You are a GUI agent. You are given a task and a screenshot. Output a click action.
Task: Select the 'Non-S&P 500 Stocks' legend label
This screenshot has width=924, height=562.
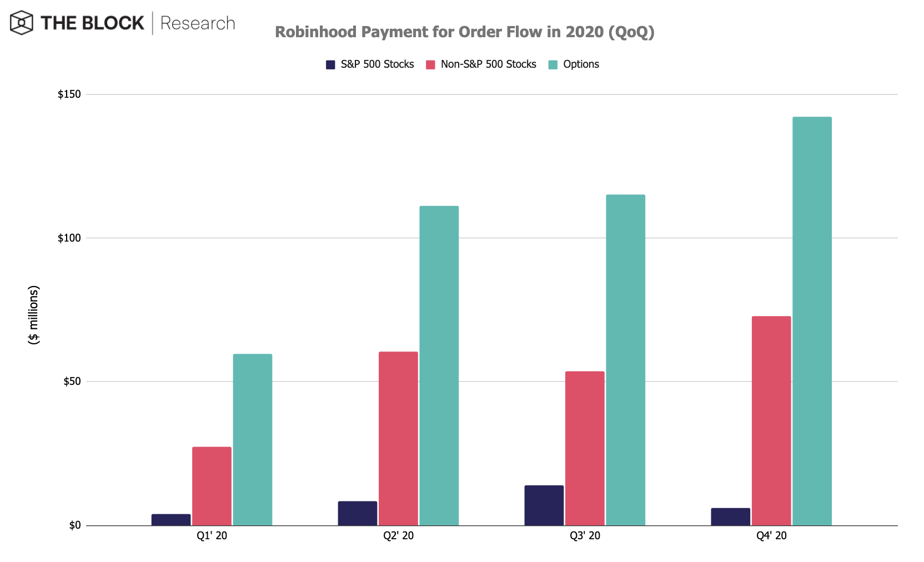point(489,64)
